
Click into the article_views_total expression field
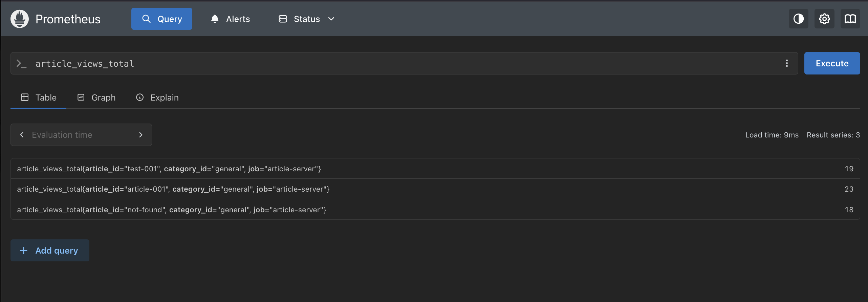tap(406, 64)
